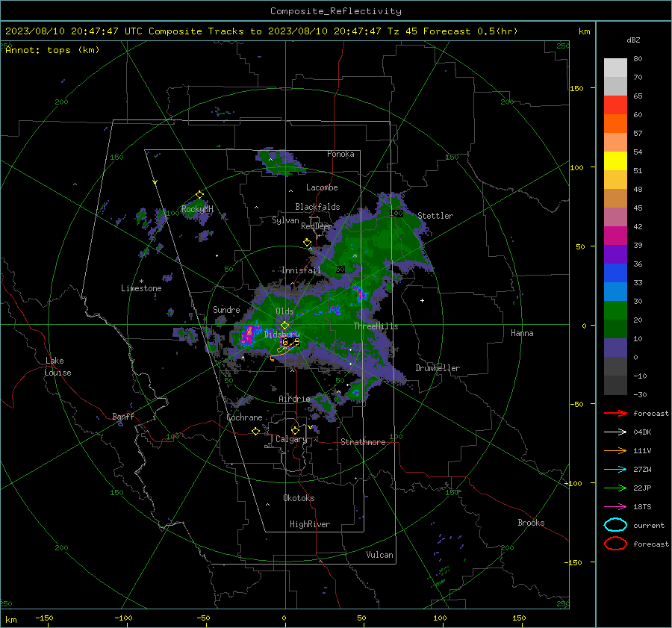Viewport: 672px width, 628px height.
Task: Click the Blackfalds city label
Action: click(x=317, y=207)
